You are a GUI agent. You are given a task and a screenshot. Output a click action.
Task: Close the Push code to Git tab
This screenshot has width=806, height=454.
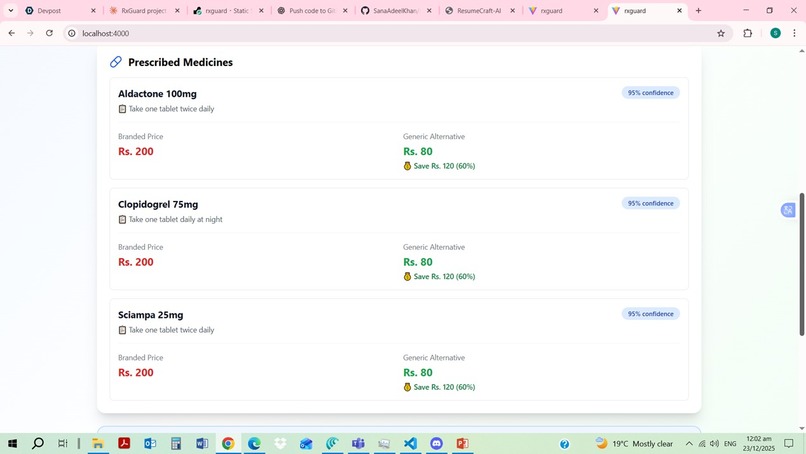click(345, 10)
